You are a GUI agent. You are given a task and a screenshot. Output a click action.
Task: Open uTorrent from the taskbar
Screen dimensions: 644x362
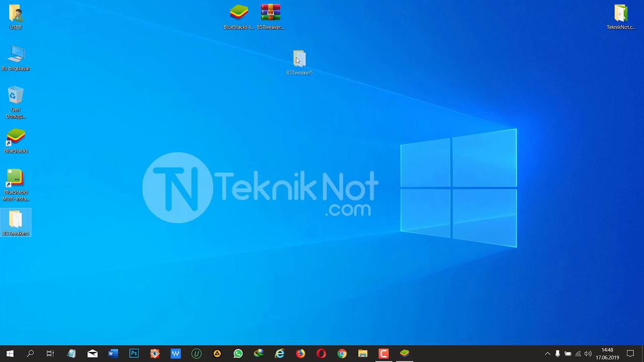(x=196, y=353)
